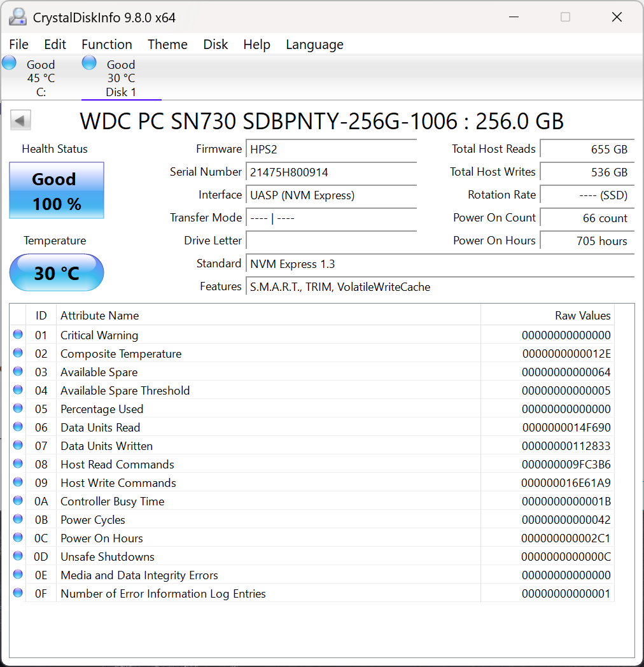Click status orb for Media and Data Integrity Errors
Screen dimensions: 644x667
18,574
